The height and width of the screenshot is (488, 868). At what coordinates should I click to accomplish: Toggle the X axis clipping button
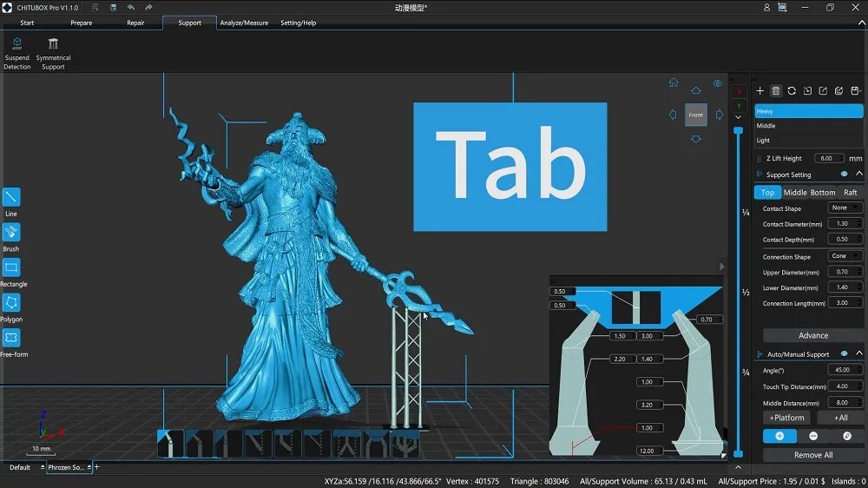point(739,91)
